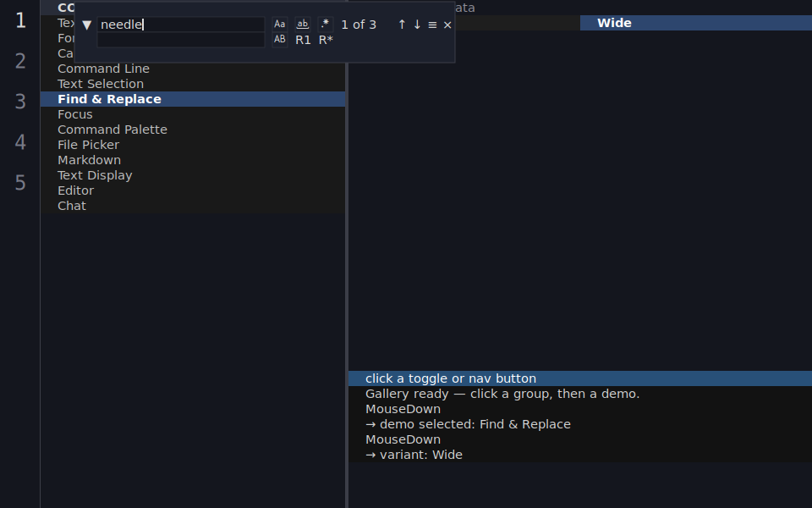812x508 pixels.
Task: Enable regex (.*) search mode
Action: click(x=325, y=25)
